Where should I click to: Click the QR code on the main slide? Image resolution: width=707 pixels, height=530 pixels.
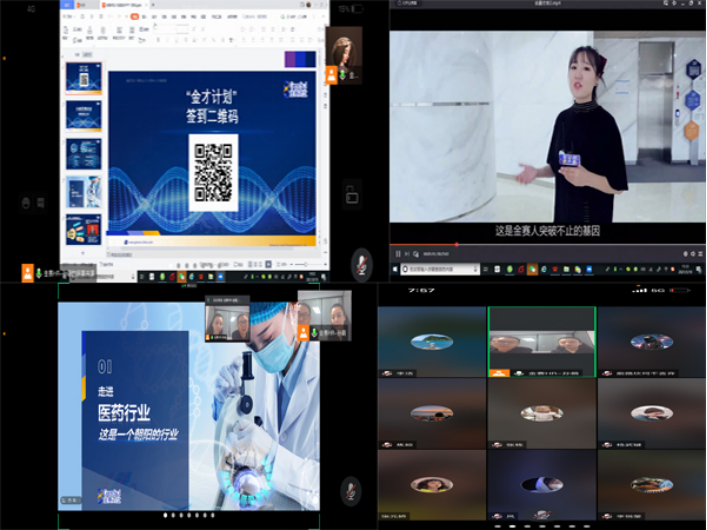[213, 172]
